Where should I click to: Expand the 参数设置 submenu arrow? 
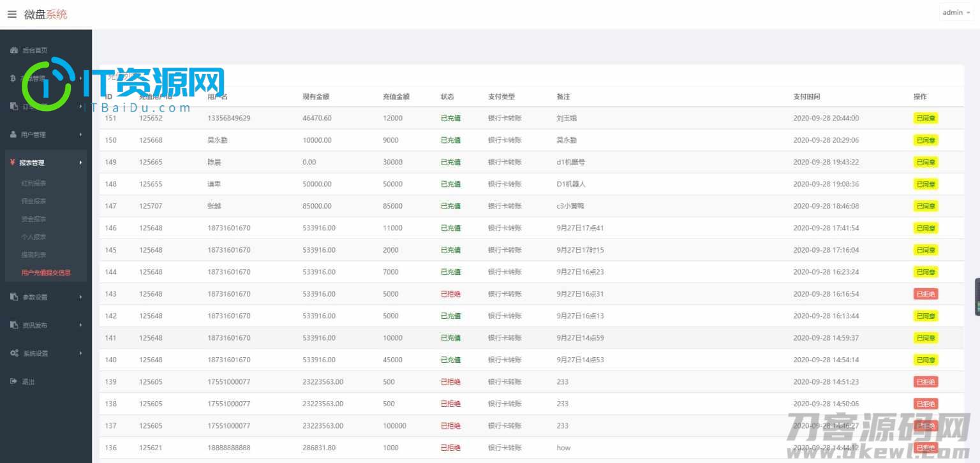[81, 297]
